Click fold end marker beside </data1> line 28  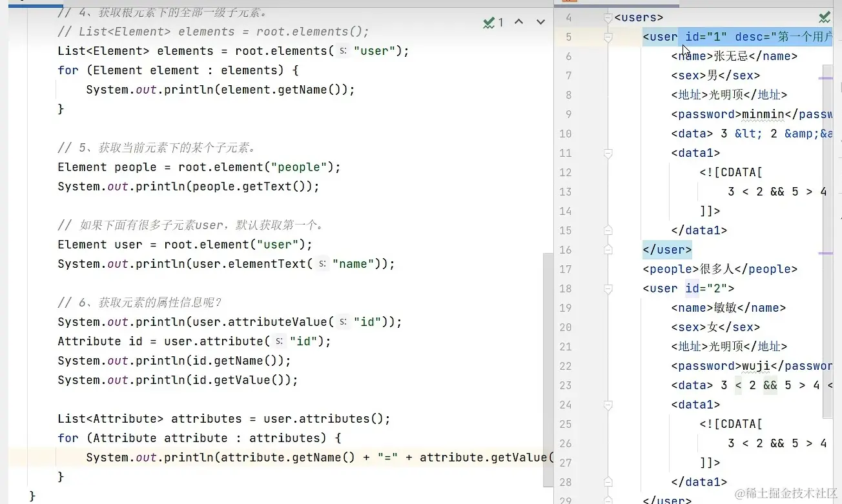coord(608,482)
